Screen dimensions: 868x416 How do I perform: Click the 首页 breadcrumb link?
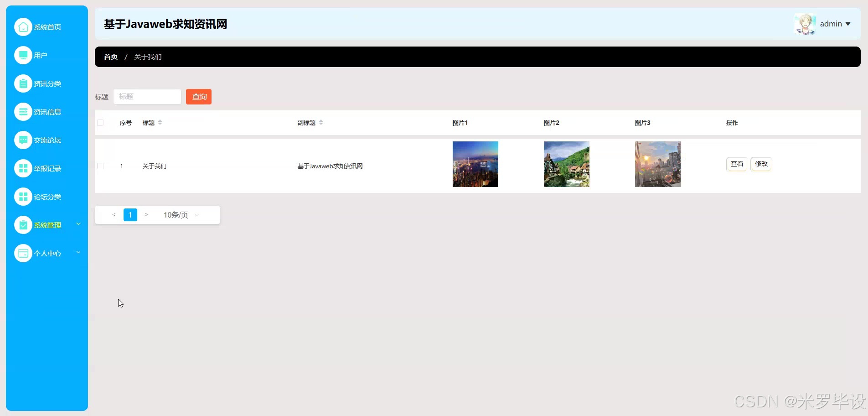[x=111, y=57]
